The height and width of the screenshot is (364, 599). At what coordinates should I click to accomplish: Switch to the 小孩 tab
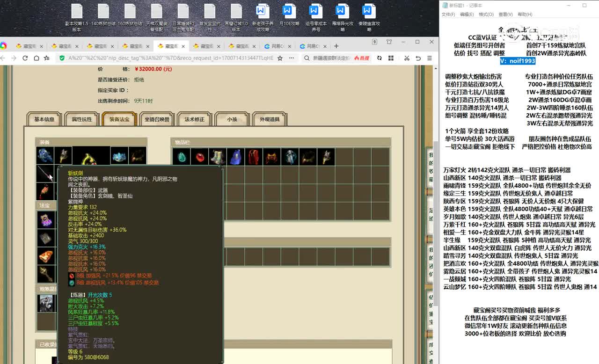pyautogui.click(x=232, y=119)
